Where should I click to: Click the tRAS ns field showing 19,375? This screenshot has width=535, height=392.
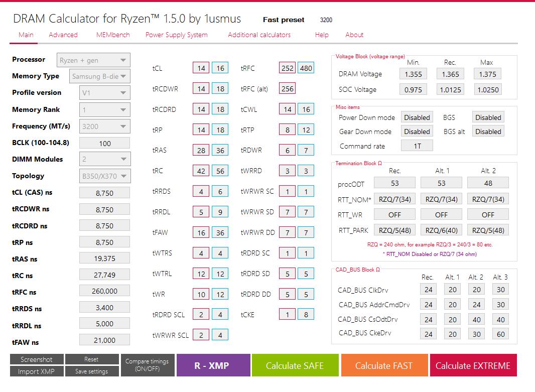[105, 258]
